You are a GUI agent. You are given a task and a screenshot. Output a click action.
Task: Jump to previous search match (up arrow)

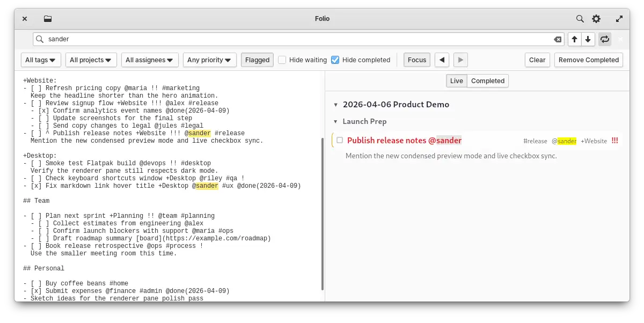[574, 39]
